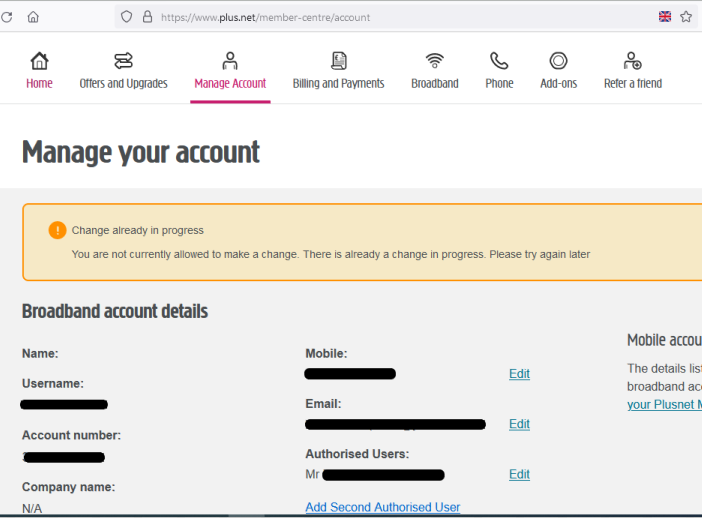
Task: Open the Phone handset icon
Action: click(x=499, y=61)
